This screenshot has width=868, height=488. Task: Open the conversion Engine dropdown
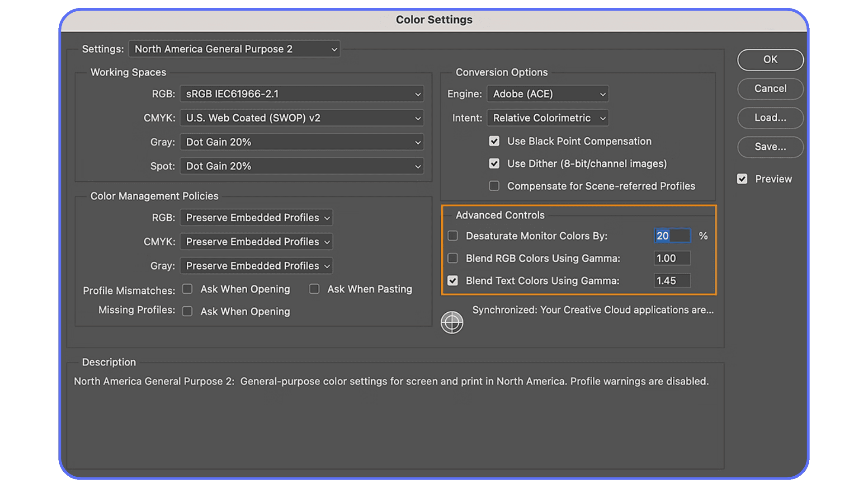[547, 94]
